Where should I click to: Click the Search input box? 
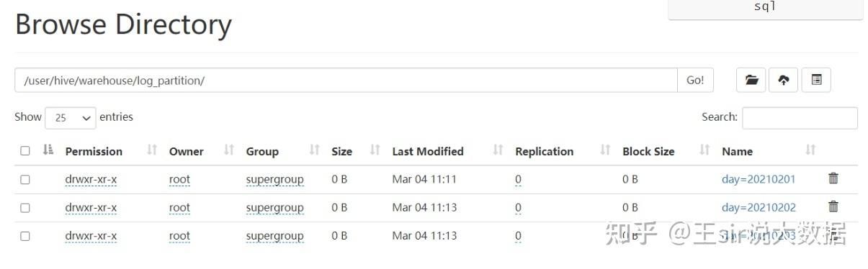coord(800,118)
